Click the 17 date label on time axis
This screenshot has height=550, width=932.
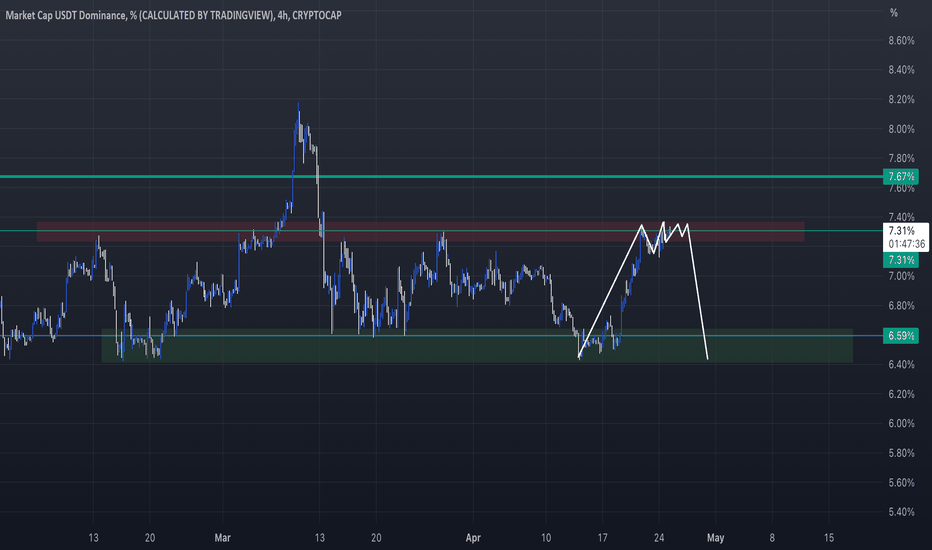(x=603, y=538)
